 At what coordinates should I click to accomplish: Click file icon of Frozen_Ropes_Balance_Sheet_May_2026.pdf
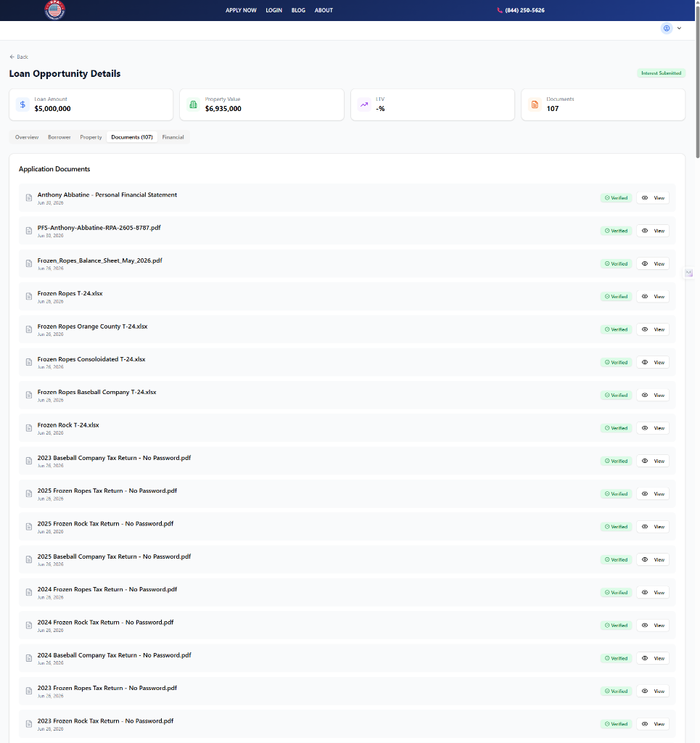[29, 263]
